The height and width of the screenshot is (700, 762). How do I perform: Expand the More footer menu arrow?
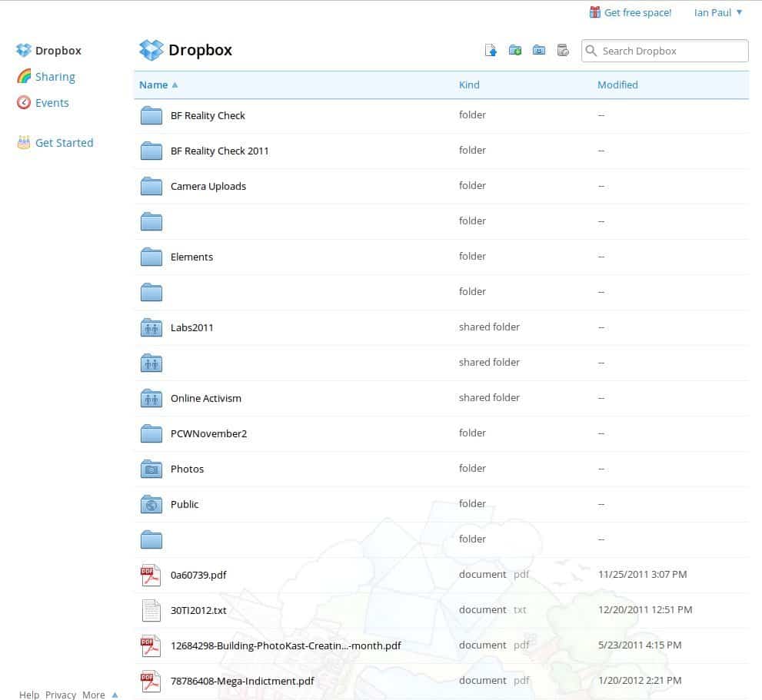coord(115,695)
